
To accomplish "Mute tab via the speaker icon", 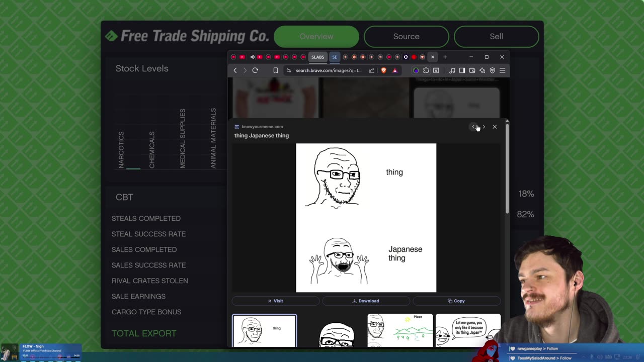I will pos(253,57).
